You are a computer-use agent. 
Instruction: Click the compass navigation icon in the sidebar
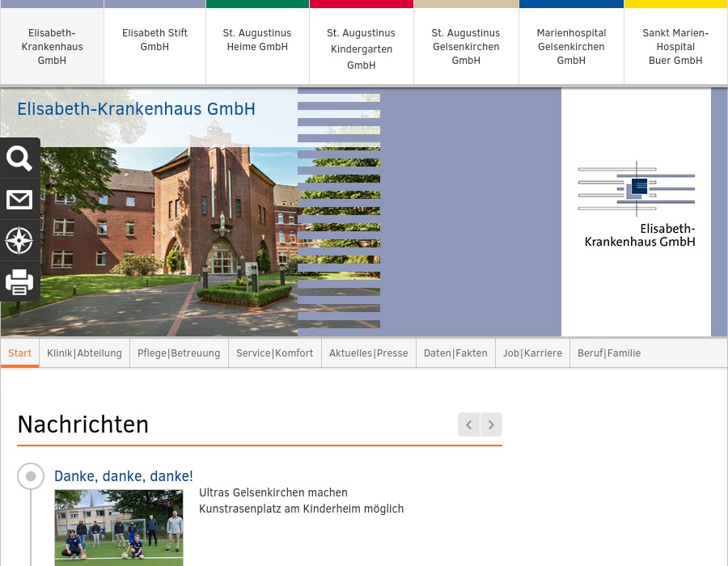coord(19,240)
